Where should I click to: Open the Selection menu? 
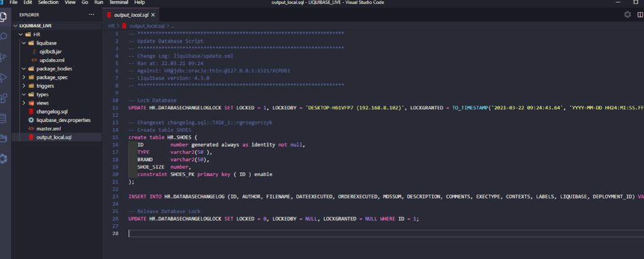(x=48, y=3)
